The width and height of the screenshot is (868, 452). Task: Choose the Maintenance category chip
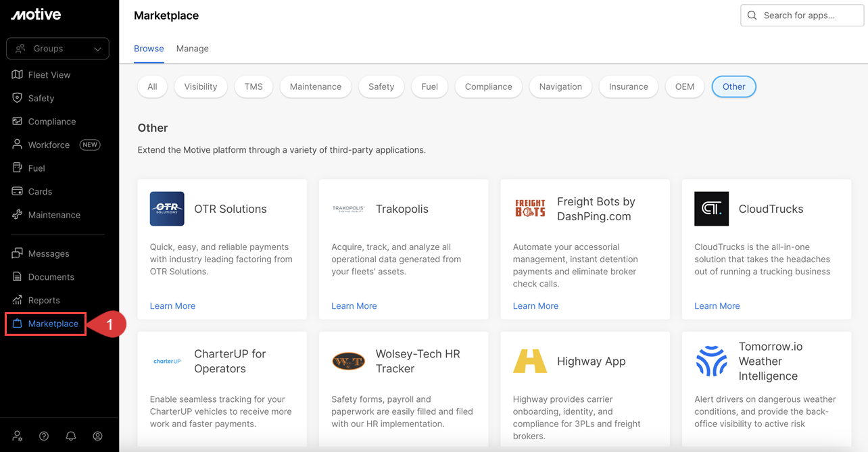(316, 86)
